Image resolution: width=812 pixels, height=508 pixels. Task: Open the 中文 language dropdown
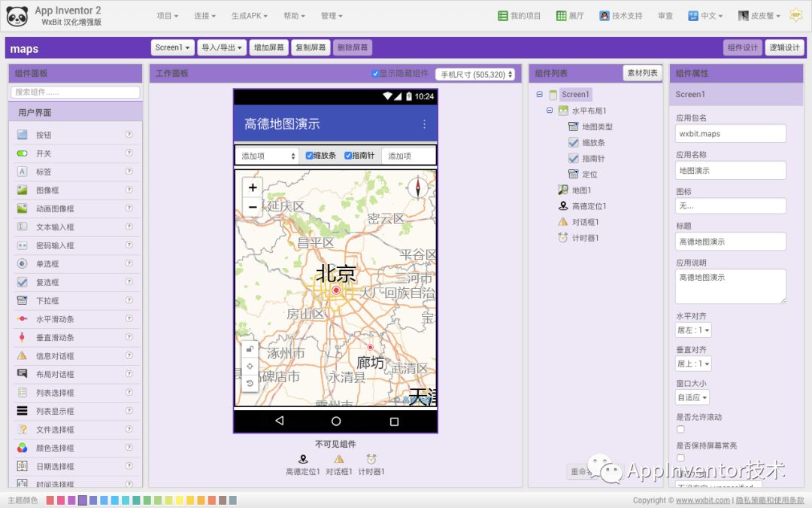[705, 16]
